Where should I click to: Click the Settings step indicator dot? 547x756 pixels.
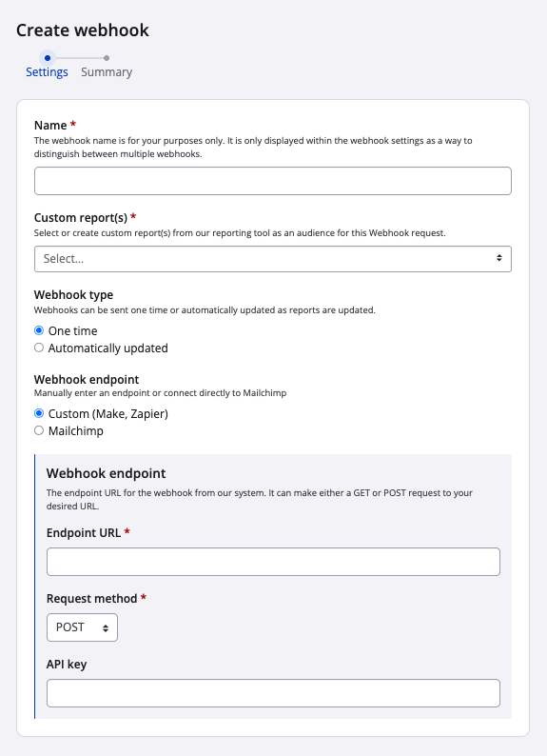[x=48, y=58]
